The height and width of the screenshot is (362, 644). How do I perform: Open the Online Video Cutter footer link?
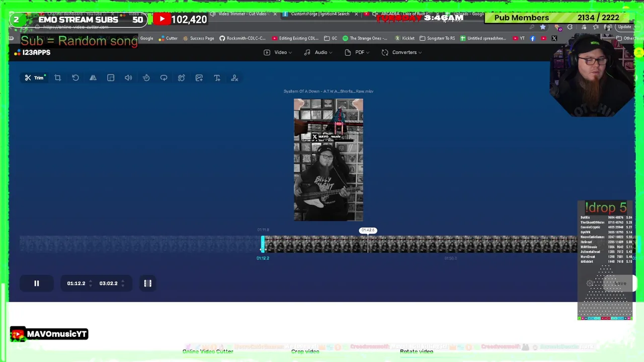208,351
